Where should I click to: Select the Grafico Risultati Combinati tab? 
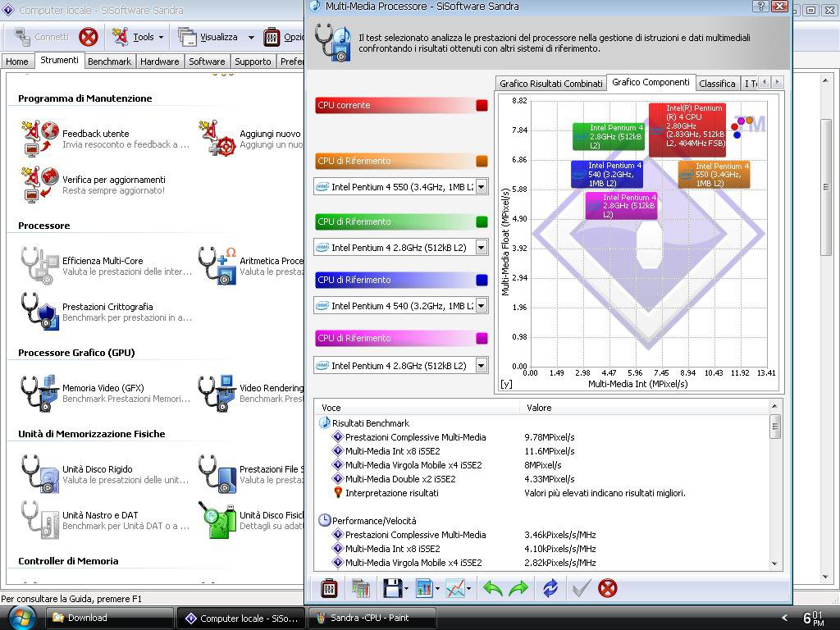(550, 84)
